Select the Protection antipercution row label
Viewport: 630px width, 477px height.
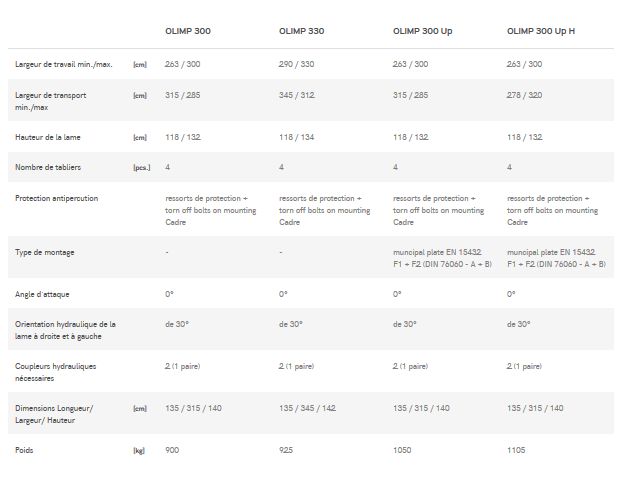coord(57,198)
